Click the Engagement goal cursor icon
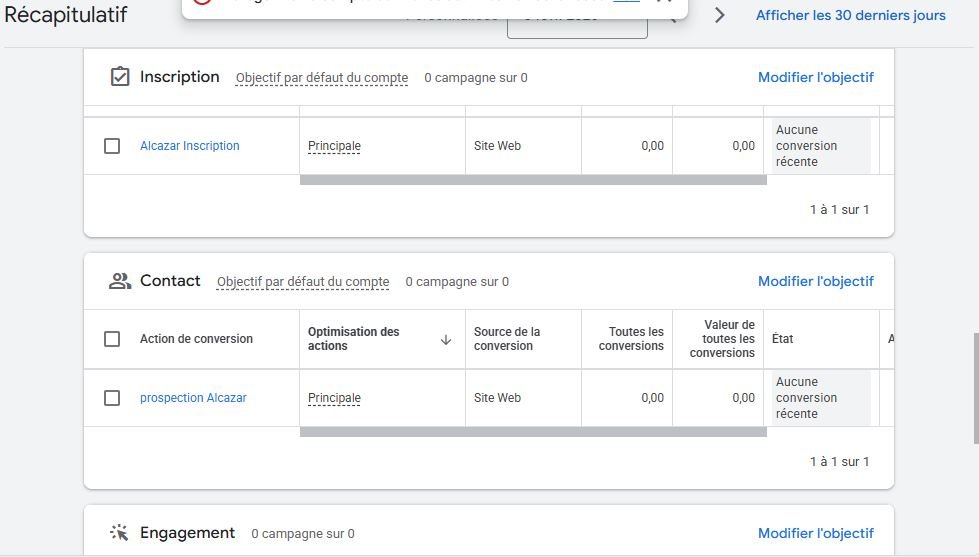This screenshot has height=557, width=979. coord(120,533)
